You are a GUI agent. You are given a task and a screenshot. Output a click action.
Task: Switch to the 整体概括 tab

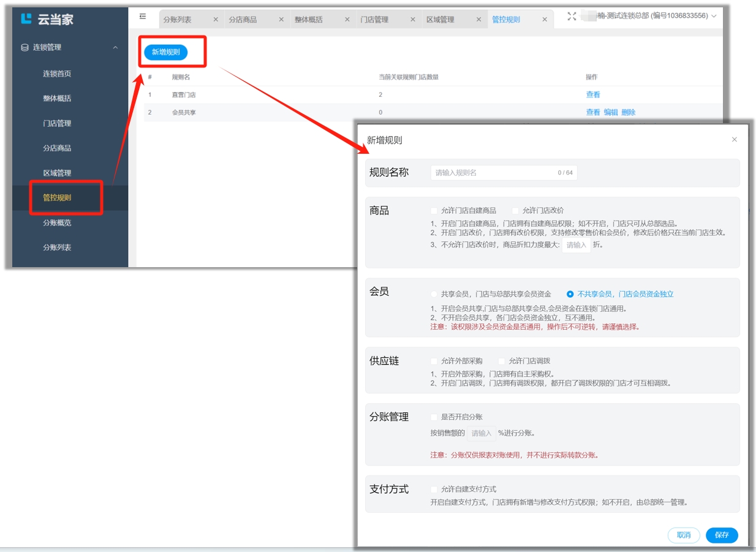click(x=308, y=20)
